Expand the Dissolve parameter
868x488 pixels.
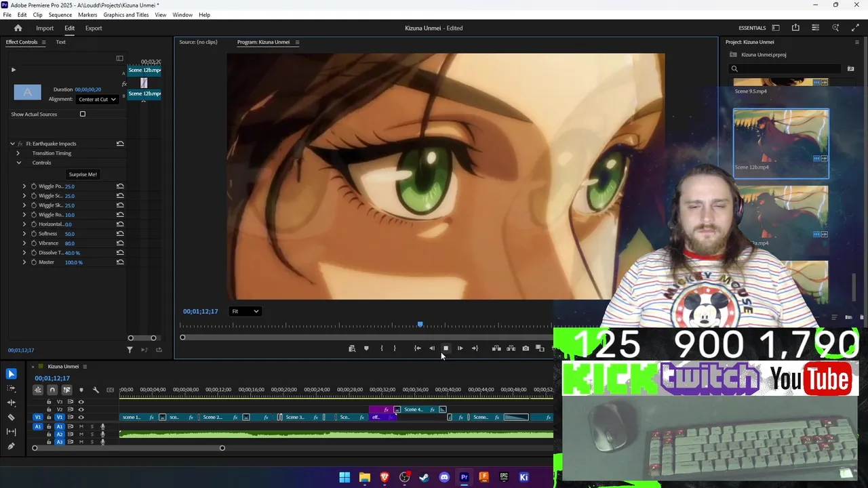pyautogui.click(x=24, y=253)
